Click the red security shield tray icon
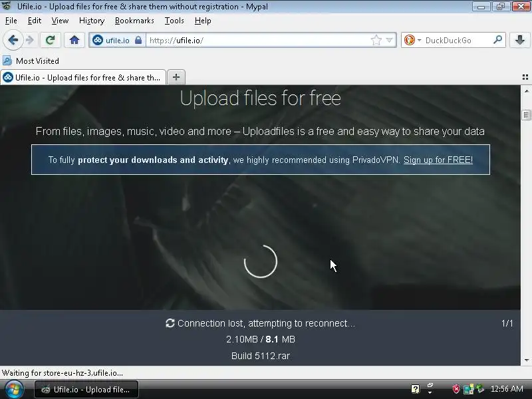The height and width of the screenshot is (399, 532). click(456, 389)
